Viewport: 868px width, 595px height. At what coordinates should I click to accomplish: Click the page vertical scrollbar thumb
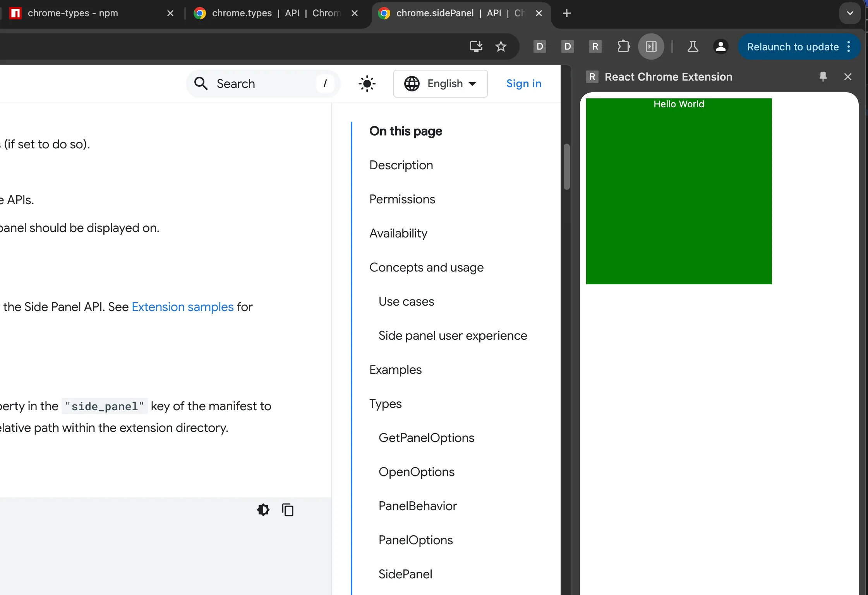pyautogui.click(x=566, y=167)
